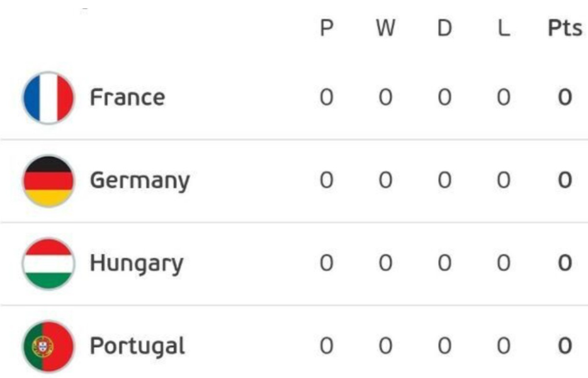Open the France team link
588x378 pixels.
(127, 98)
